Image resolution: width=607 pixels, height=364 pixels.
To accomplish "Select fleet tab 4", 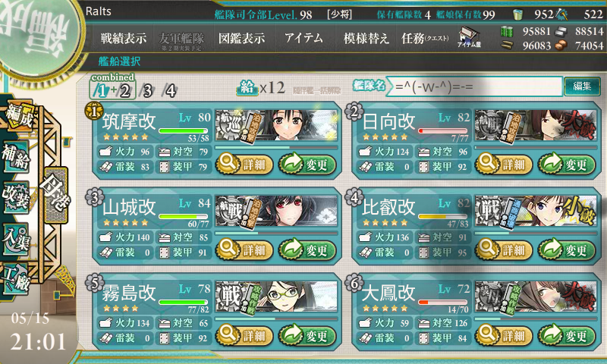I will pyautogui.click(x=170, y=91).
